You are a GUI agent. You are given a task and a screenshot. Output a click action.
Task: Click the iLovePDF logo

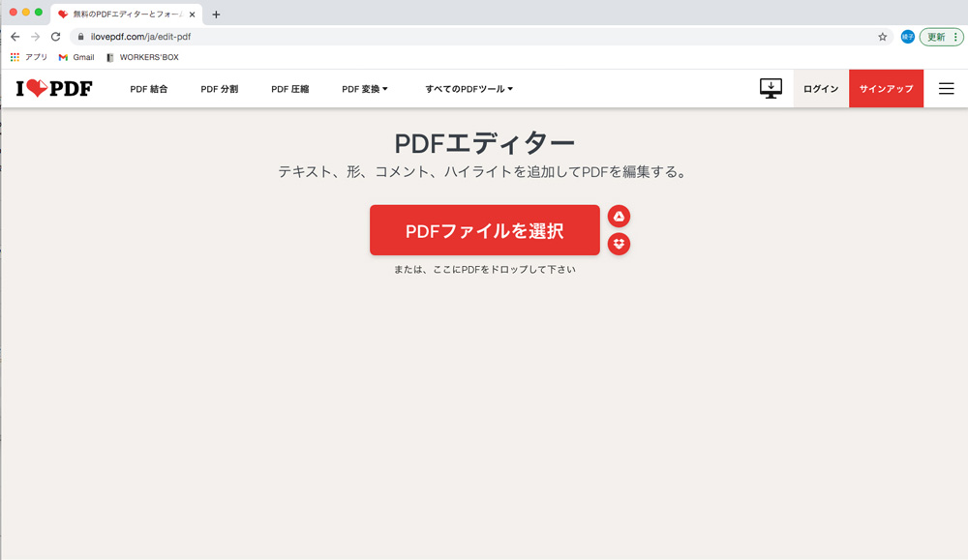click(x=54, y=89)
